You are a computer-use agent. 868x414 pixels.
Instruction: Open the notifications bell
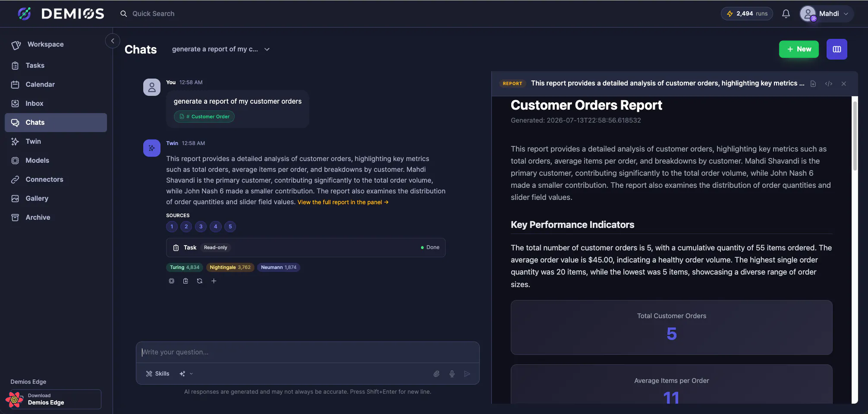[786, 14]
